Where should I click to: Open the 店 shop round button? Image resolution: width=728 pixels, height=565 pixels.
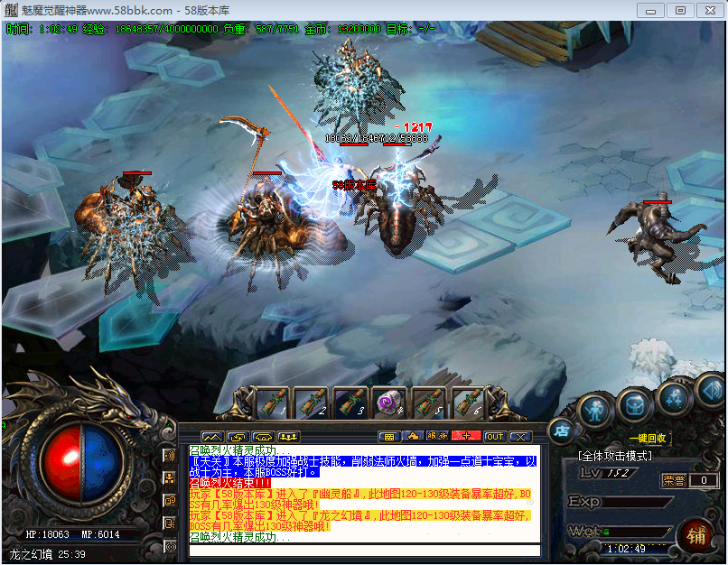[x=561, y=431]
